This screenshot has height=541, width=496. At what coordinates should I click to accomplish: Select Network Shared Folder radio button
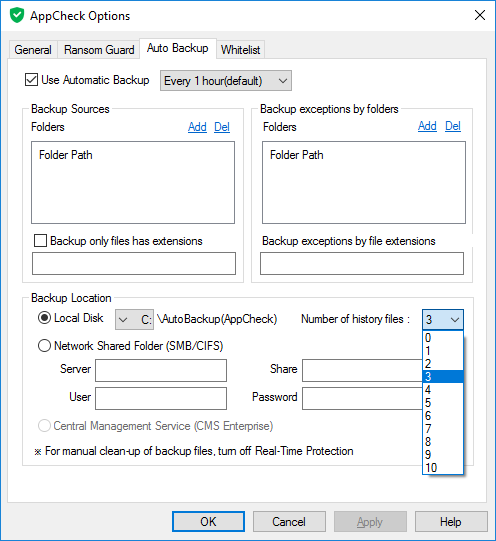(44, 345)
